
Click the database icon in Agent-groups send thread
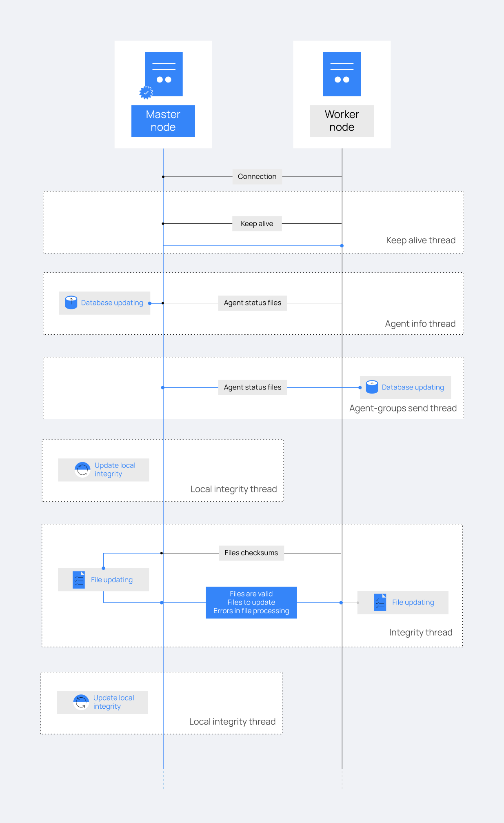coord(372,387)
